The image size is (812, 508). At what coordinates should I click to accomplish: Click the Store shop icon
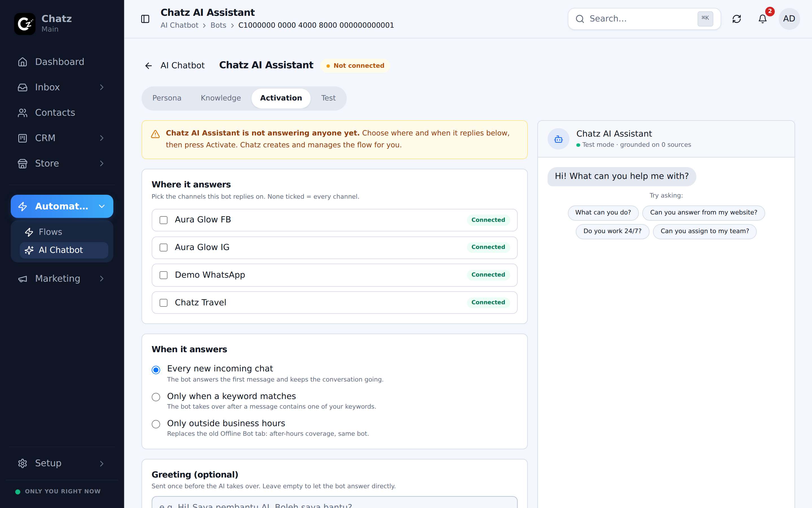(x=23, y=164)
